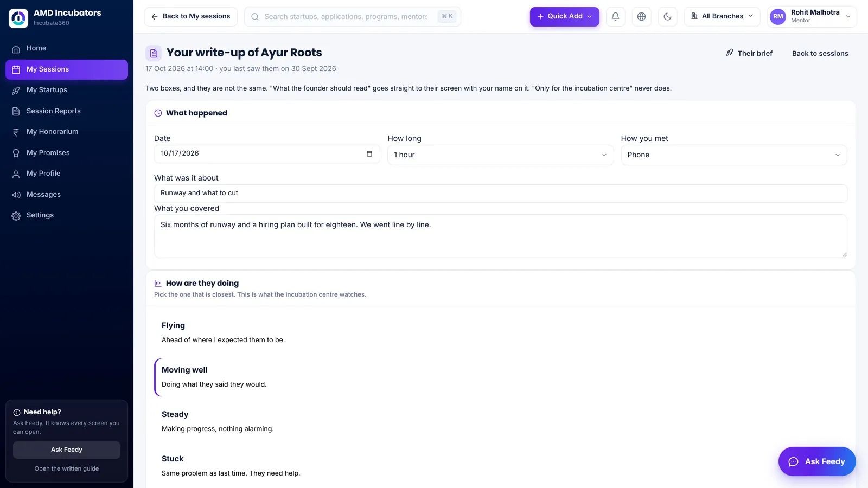Screen dimensions: 868x488
Task: Click the Messages megaphone icon
Action: pos(16,195)
